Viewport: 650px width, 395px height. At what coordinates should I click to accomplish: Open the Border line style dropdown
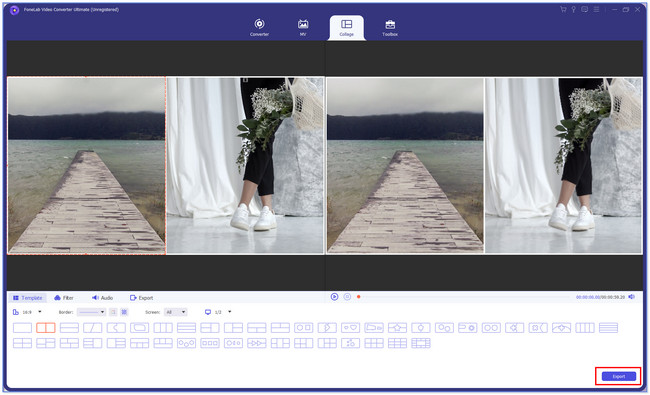92,312
